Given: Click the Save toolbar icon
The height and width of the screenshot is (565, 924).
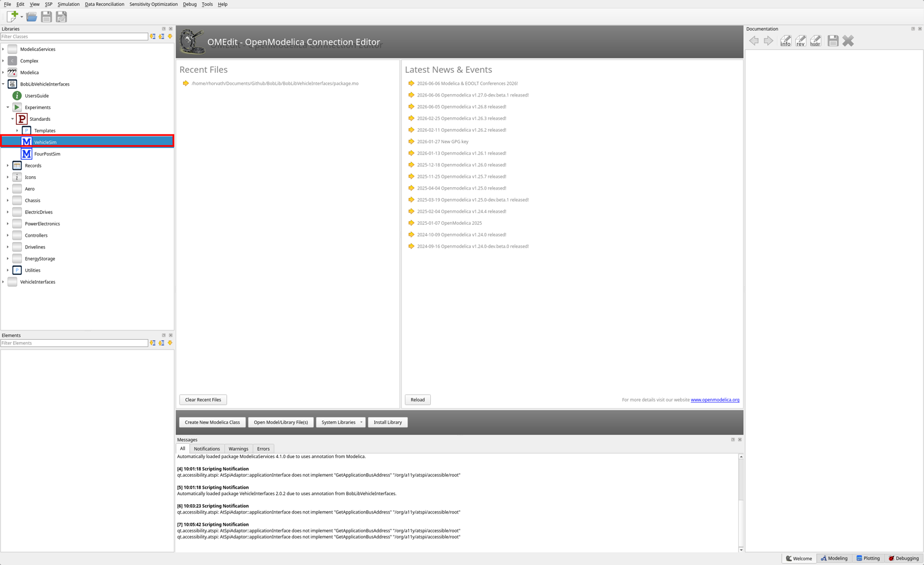Looking at the screenshot, I should [46, 17].
